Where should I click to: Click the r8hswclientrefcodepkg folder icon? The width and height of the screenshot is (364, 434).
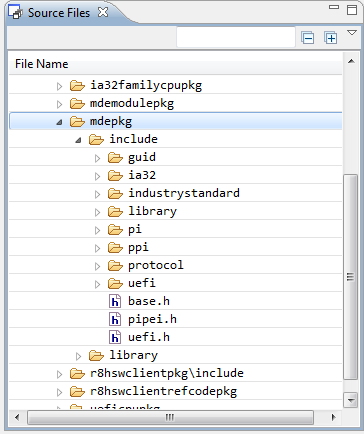(77, 392)
